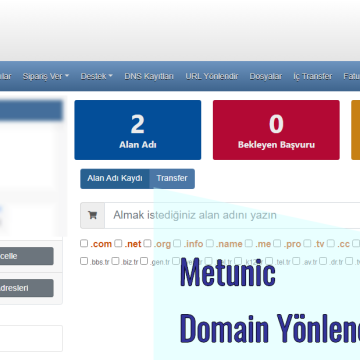
Task: Switch to the Transfer tab
Action: (x=172, y=179)
